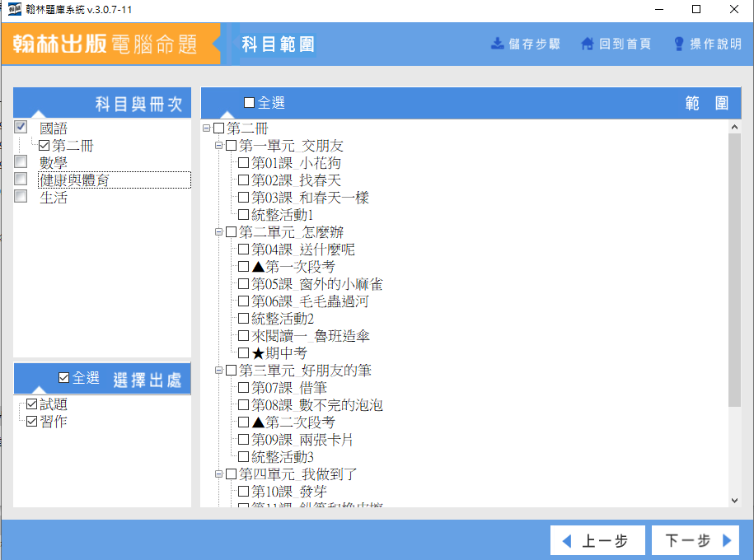The width and height of the screenshot is (754, 560).
Task: Tick the 第01課 小花狗 checkbox
Action: pyautogui.click(x=243, y=163)
